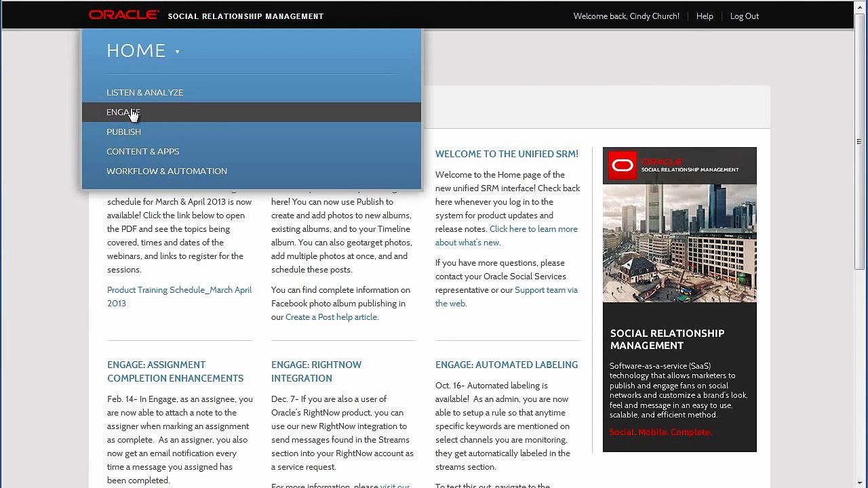
Task: Click the browser scrollbar up arrow
Action: [861, 7]
